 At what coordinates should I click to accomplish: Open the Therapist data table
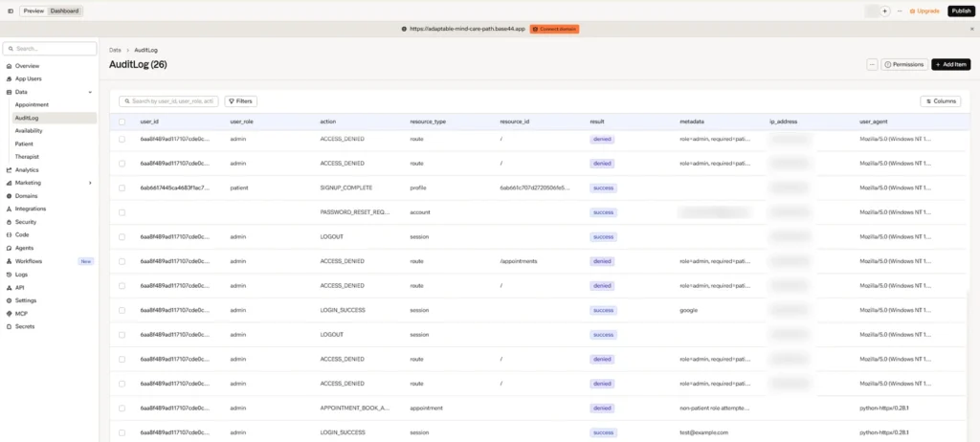[27, 157]
